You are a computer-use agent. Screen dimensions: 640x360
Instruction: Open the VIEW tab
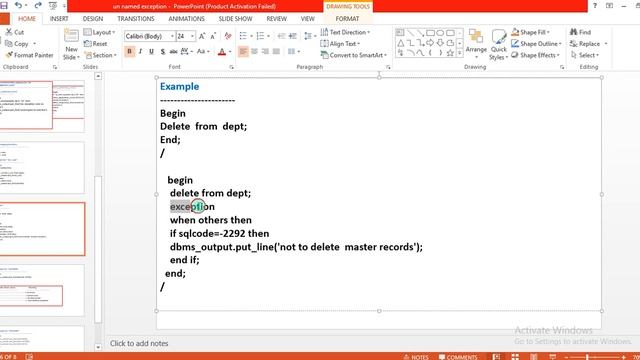pyautogui.click(x=307, y=19)
